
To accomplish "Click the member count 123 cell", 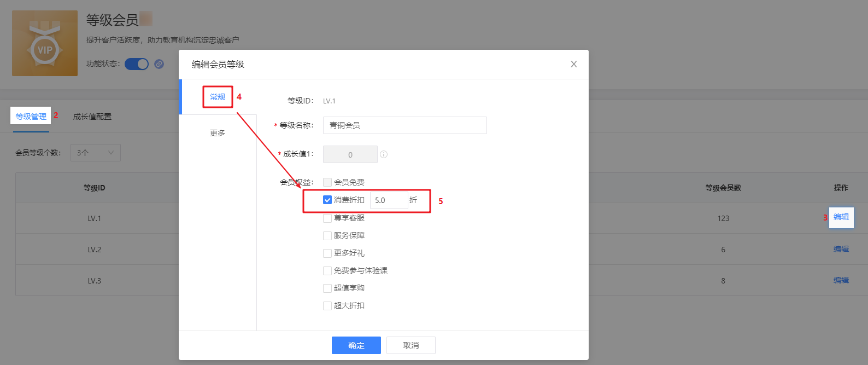I will click(x=723, y=218).
